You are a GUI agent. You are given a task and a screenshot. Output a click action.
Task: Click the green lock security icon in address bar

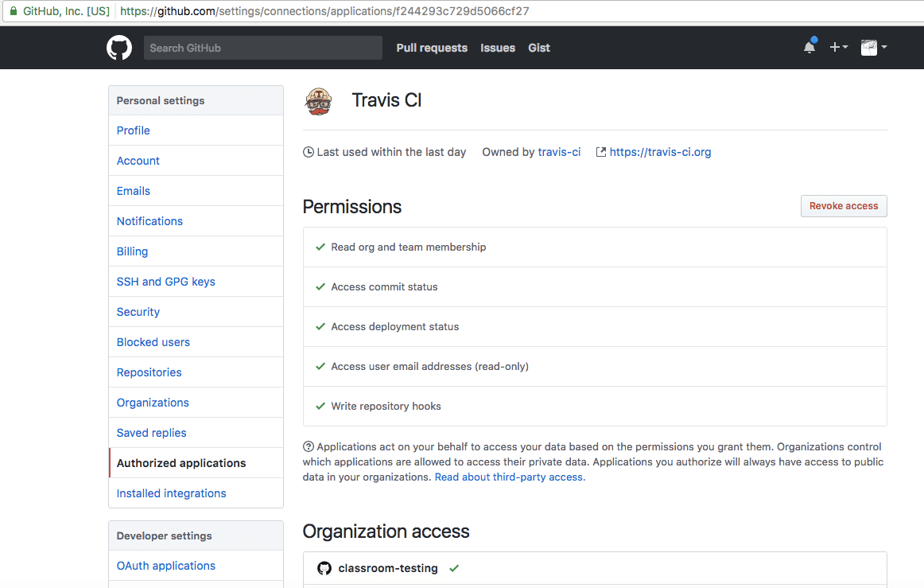point(13,11)
